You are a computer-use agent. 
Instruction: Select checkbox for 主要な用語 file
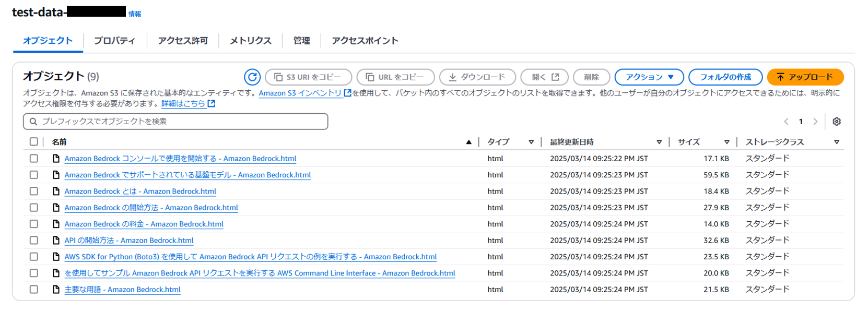click(x=34, y=290)
